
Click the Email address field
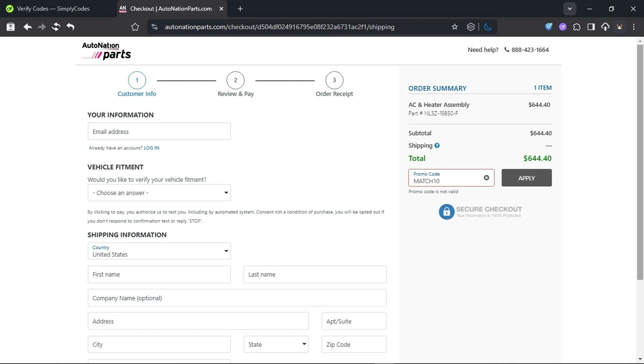159,132
